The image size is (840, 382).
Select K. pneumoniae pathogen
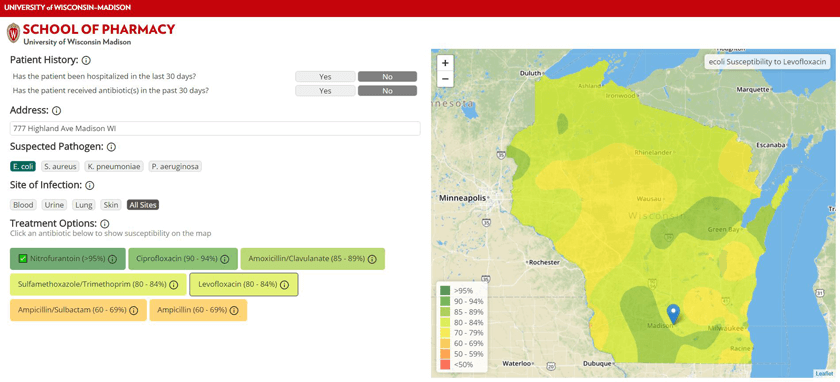click(114, 167)
